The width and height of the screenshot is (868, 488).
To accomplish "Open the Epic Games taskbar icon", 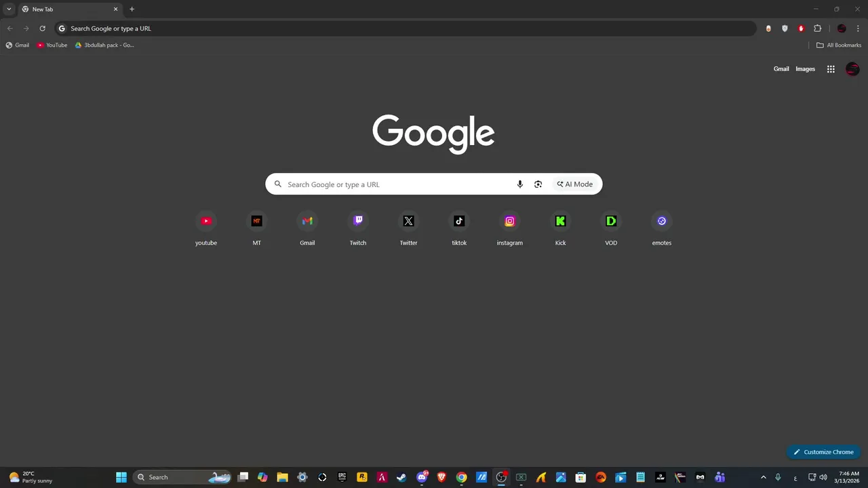I will (342, 477).
